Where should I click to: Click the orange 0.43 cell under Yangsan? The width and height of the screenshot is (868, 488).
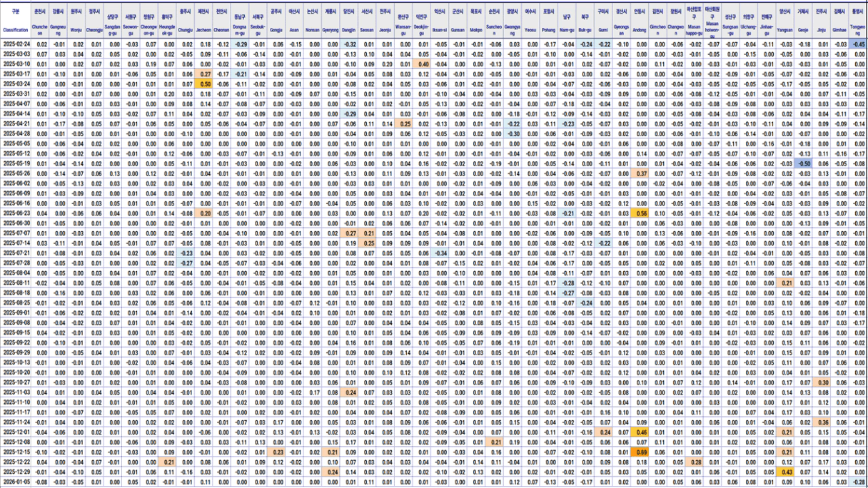click(786, 472)
